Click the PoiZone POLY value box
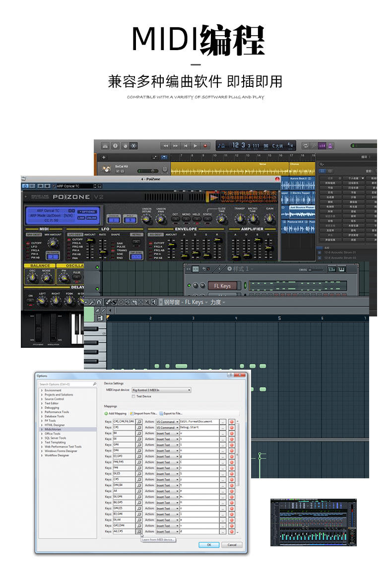 (130, 220)
